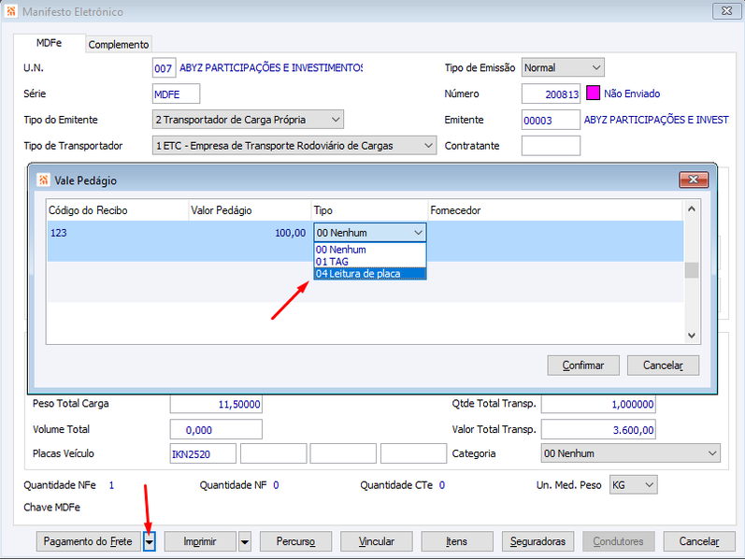Choose 00 Nenhum from the open list
The height and width of the screenshot is (560, 745).
pyautogui.click(x=369, y=250)
